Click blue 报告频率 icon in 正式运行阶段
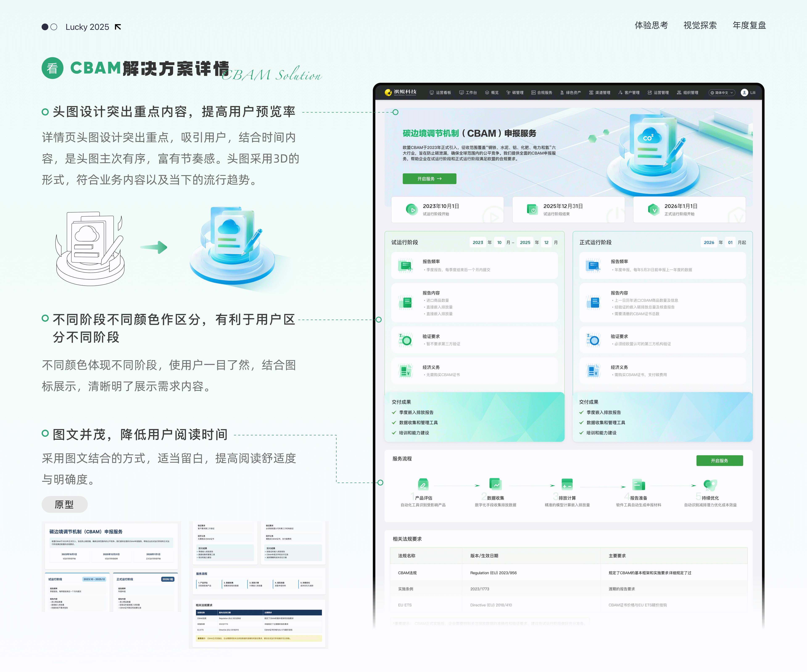The width and height of the screenshot is (807, 672). [x=593, y=266]
